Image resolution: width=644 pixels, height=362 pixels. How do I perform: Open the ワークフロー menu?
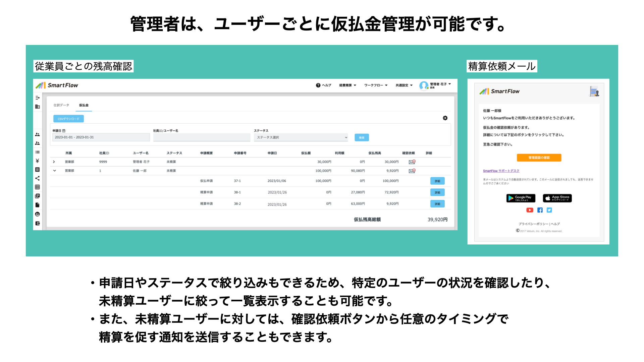pos(376,85)
